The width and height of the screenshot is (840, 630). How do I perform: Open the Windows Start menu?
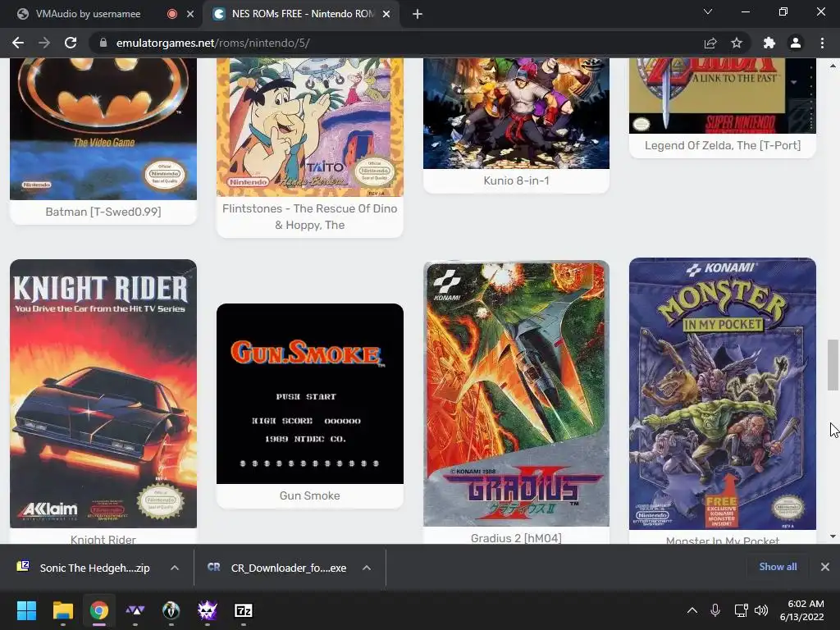[x=26, y=610]
